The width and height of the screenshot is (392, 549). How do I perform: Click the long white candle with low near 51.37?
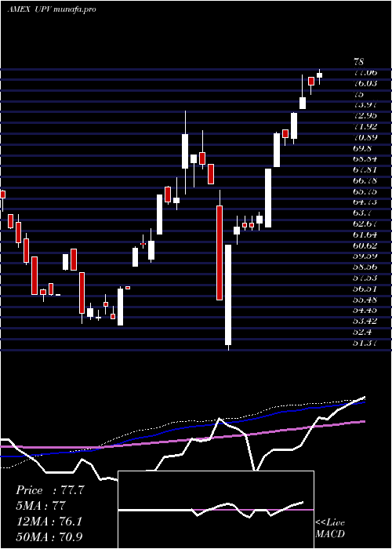click(x=228, y=295)
